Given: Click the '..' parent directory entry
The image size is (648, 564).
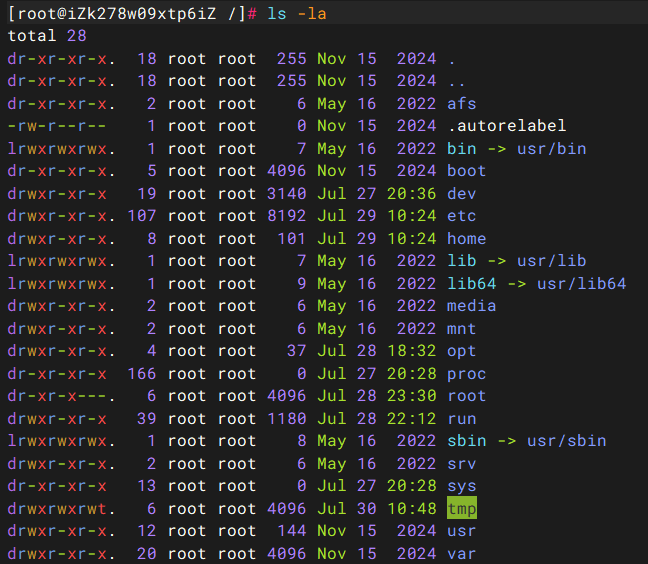Looking at the screenshot, I should (x=457, y=83).
